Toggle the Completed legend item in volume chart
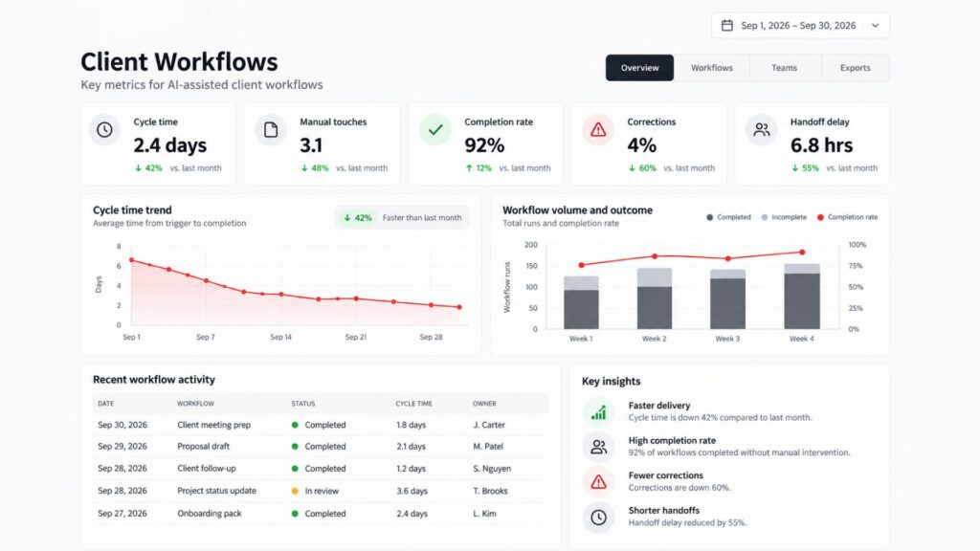This screenshot has width=980, height=551. point(728,217)
